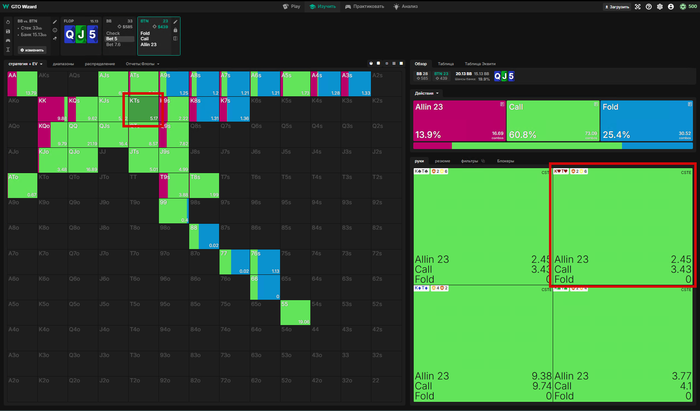Select the leftmost matrix view mode toggle
The height and width of the screenshot is (411, 700).
point(371,64)
